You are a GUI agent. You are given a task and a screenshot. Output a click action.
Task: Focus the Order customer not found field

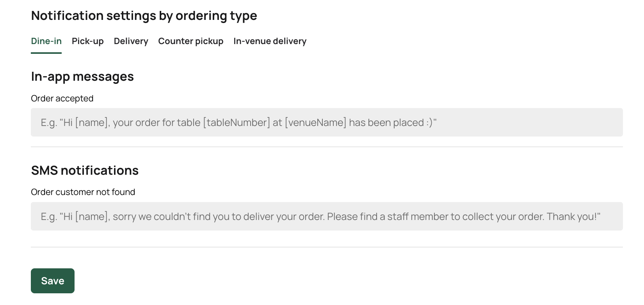pos(326,216)
